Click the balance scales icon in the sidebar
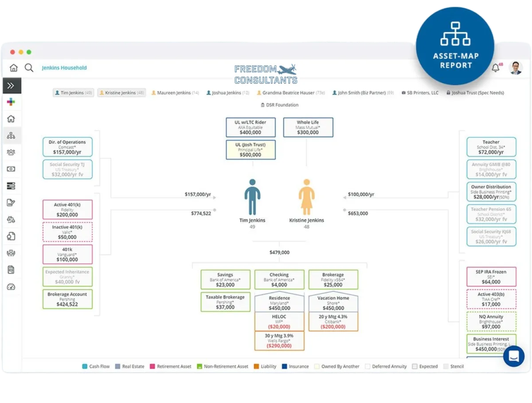 11,219
